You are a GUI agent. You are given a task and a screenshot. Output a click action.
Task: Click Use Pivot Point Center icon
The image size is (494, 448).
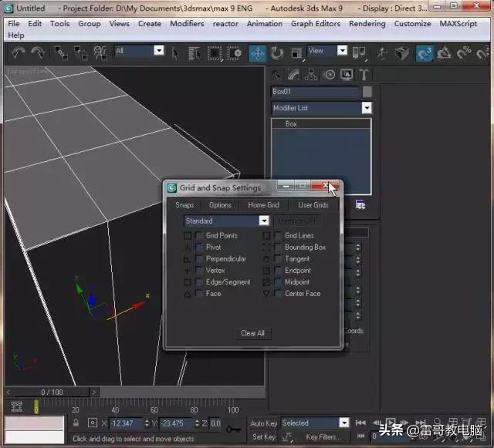(x=359, y=53)
